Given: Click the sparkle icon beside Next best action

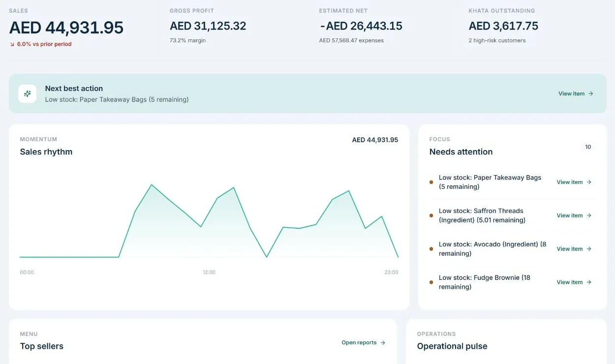Looking at the screenshot, I should [28, 93].
